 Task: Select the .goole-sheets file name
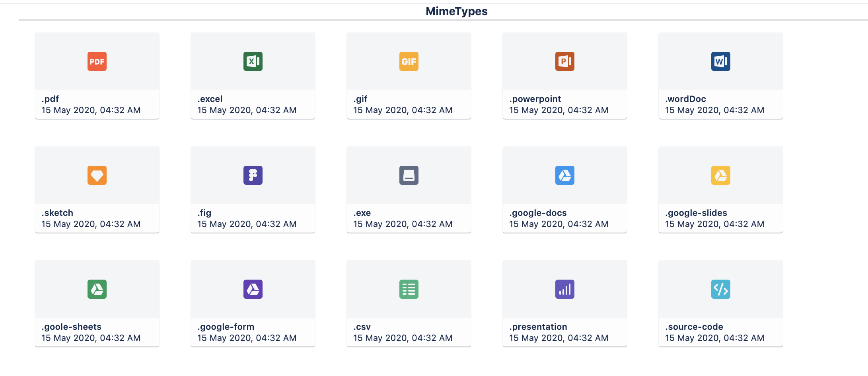[x=72, y=327]
